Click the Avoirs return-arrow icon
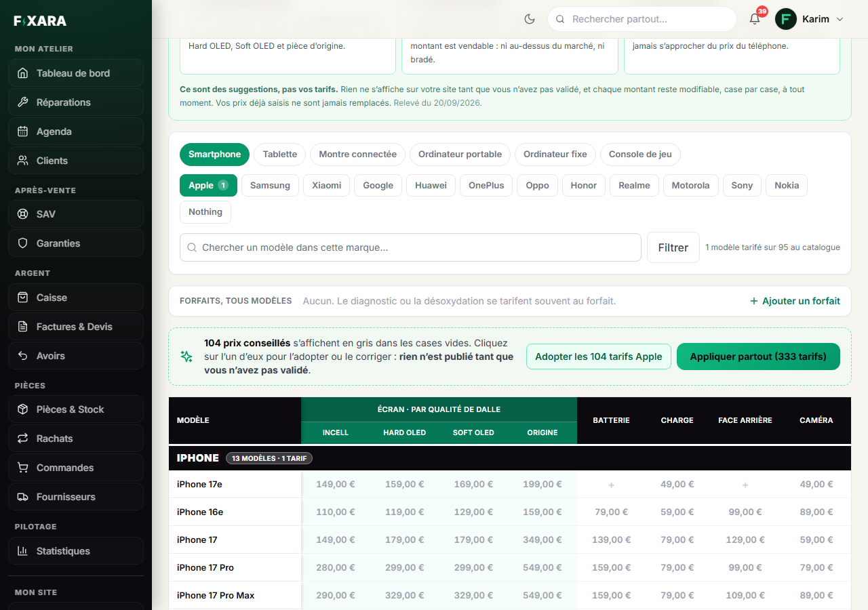 [x=23, y=356]
